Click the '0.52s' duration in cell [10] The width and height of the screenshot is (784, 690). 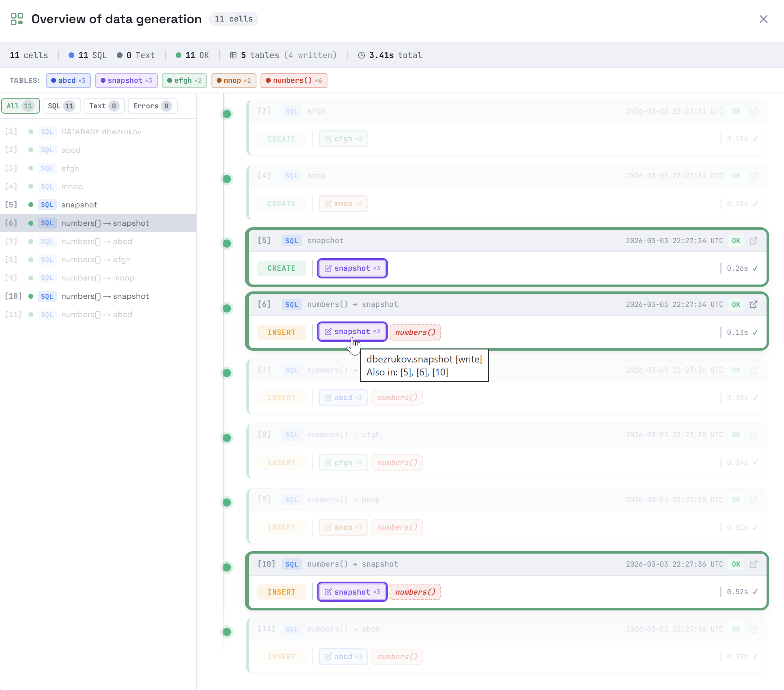coord(737,592)
